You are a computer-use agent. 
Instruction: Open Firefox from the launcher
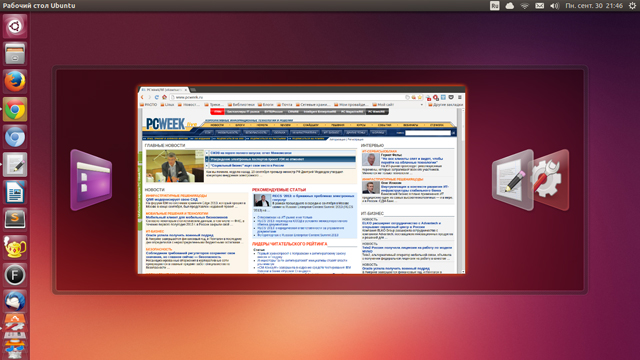pyautogui.click(x=15, y=81)
